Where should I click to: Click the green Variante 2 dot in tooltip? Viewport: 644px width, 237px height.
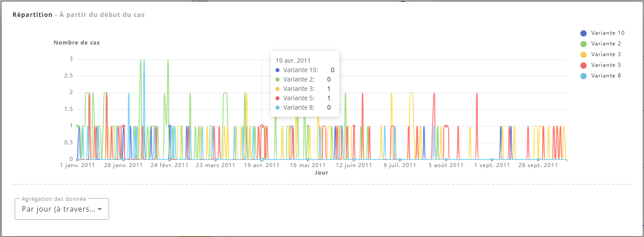pos(278,79)
